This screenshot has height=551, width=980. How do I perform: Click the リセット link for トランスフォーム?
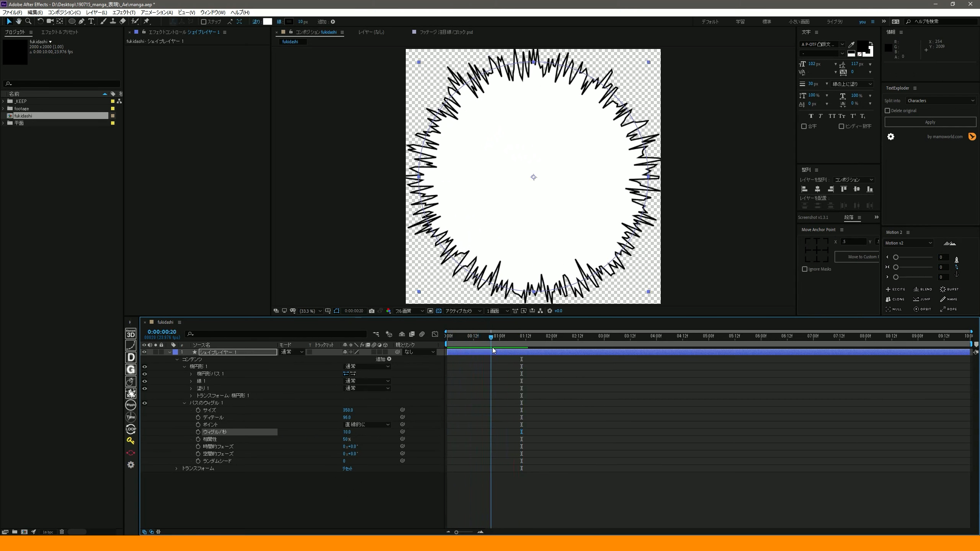(x=347, y=468)
